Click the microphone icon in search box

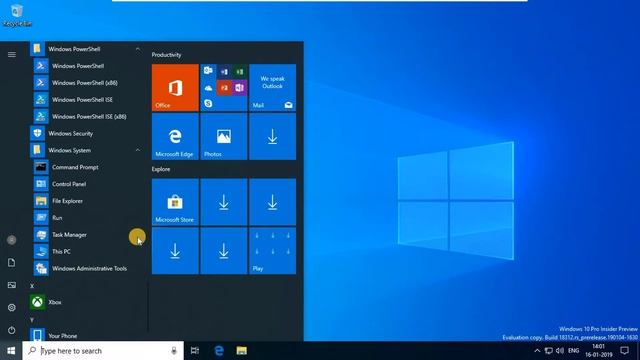pos(174,351)
